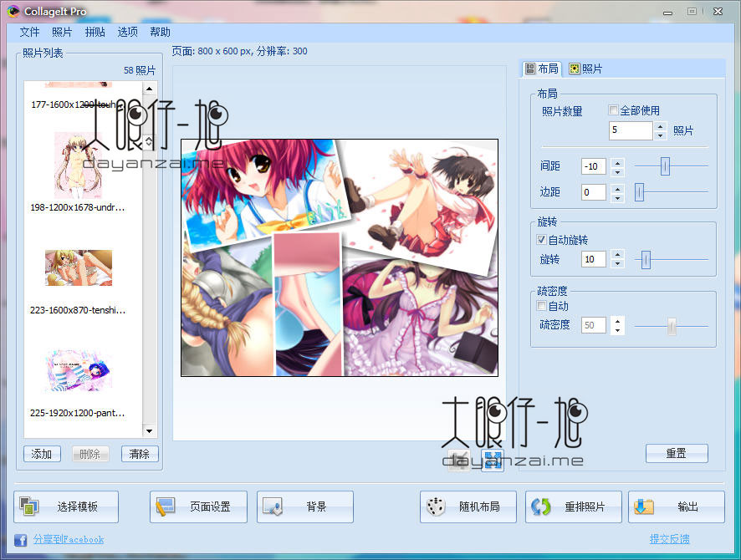Click the 58 照片 count label

[140, 70]
